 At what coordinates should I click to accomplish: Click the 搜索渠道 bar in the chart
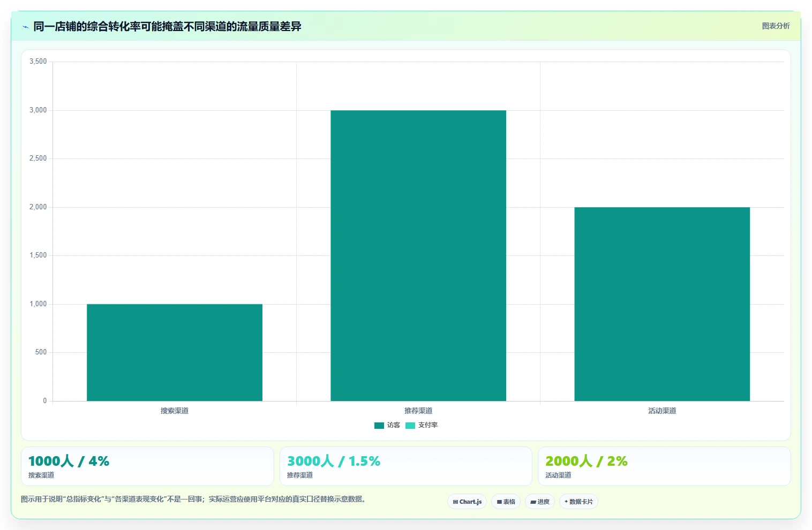175,352
